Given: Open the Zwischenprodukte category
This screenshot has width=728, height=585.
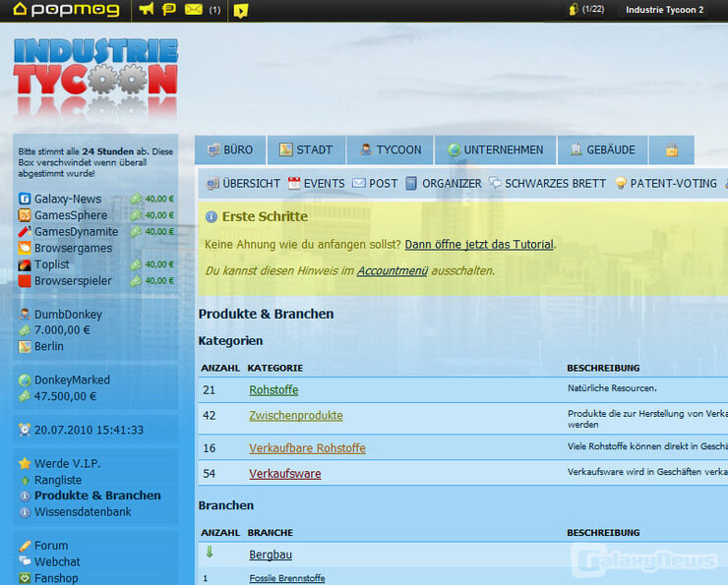Looking at the screenshot, I should point(296,416).
